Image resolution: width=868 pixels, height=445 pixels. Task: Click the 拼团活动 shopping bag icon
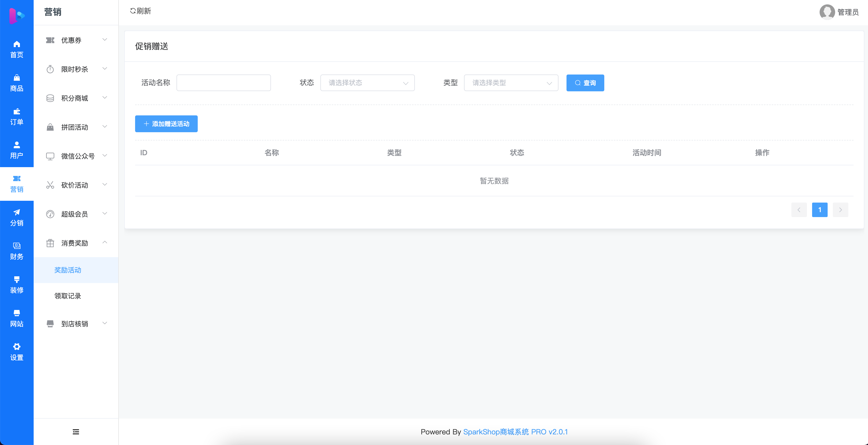click(x=50, y=127)
